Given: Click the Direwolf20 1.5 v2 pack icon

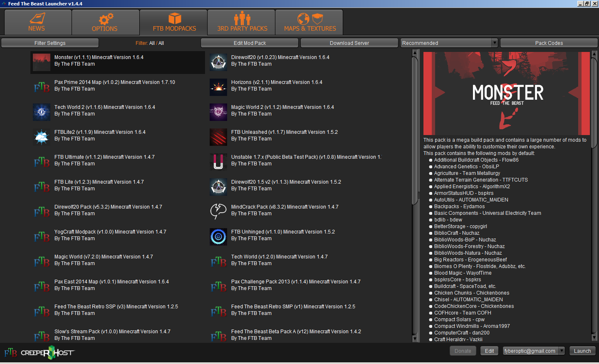Looking at the screenshot, I should click(x=218, y=187).
